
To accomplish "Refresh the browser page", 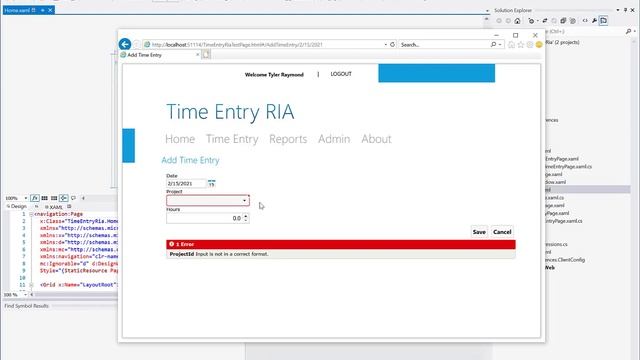I will 392,44.
